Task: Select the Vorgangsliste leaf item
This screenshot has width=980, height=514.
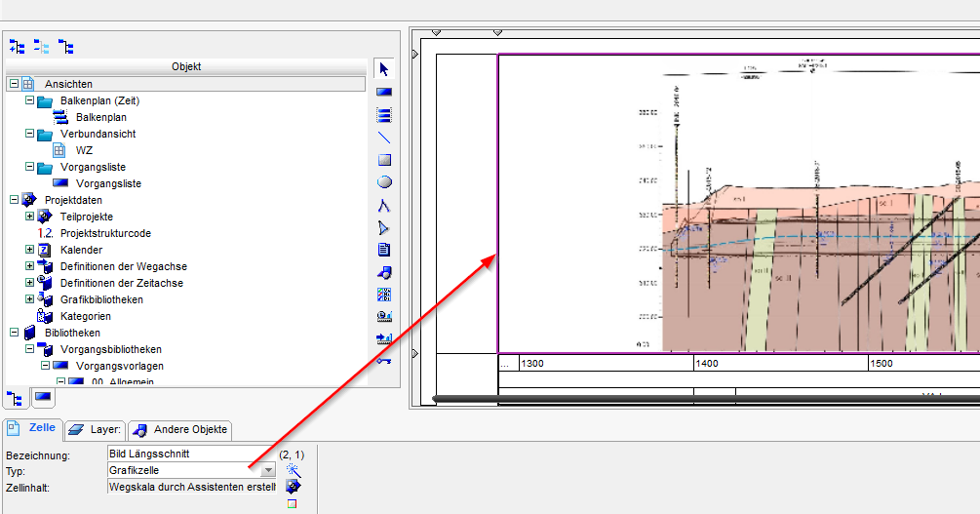Action: (x=109, y=183)
